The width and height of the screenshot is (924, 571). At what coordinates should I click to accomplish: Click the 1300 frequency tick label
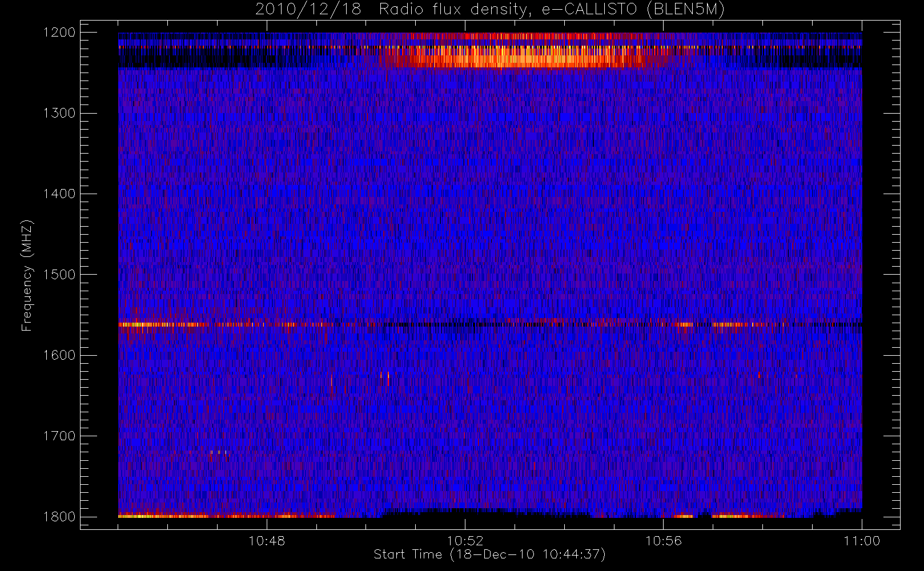(x=59, y=113)
